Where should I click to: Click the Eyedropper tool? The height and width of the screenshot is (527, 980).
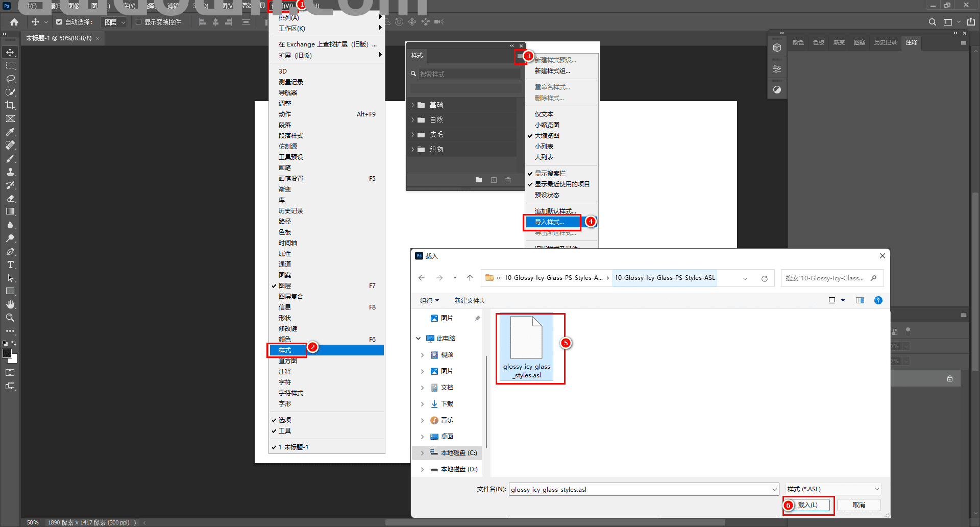[x=10, y=132]
